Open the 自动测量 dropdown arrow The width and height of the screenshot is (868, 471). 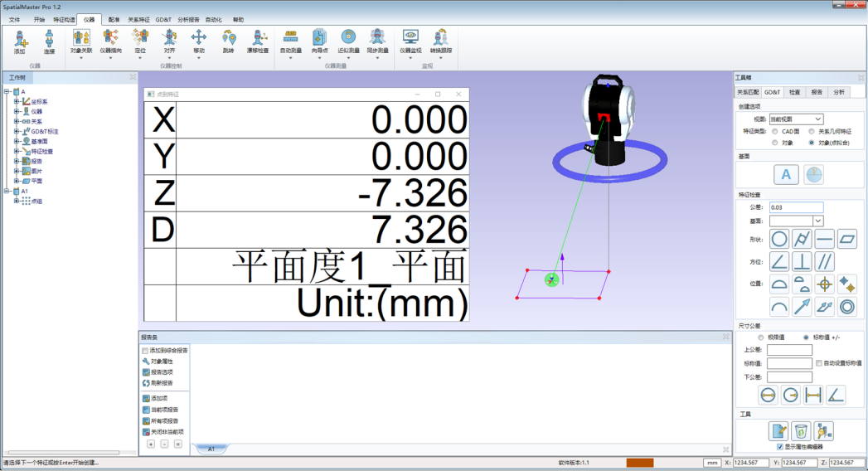pyautogui.click(x=290, y=58)
